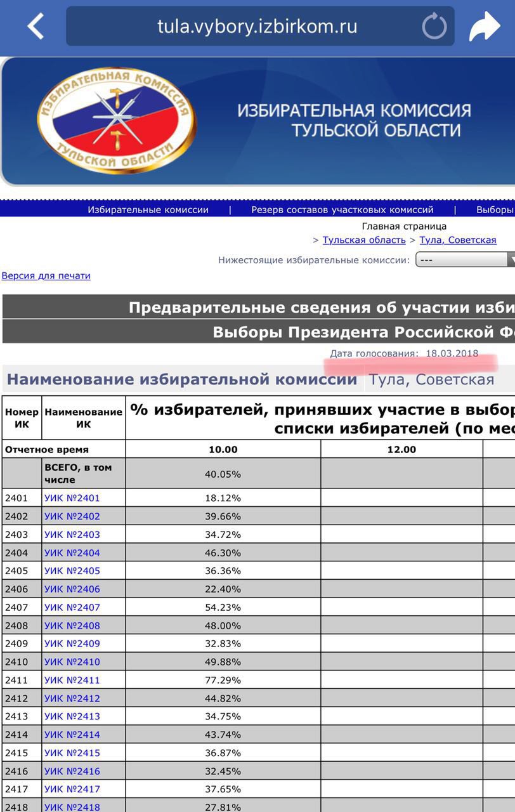The width and height of the screenshot is (515, 812).
Task: Select the 12.00 report time header
Action: (x=401, y=449)
